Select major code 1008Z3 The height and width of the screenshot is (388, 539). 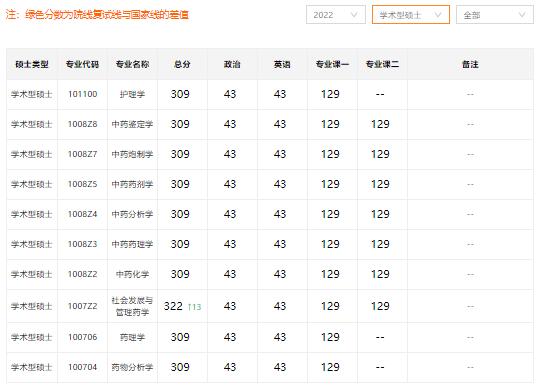(82, 244)
